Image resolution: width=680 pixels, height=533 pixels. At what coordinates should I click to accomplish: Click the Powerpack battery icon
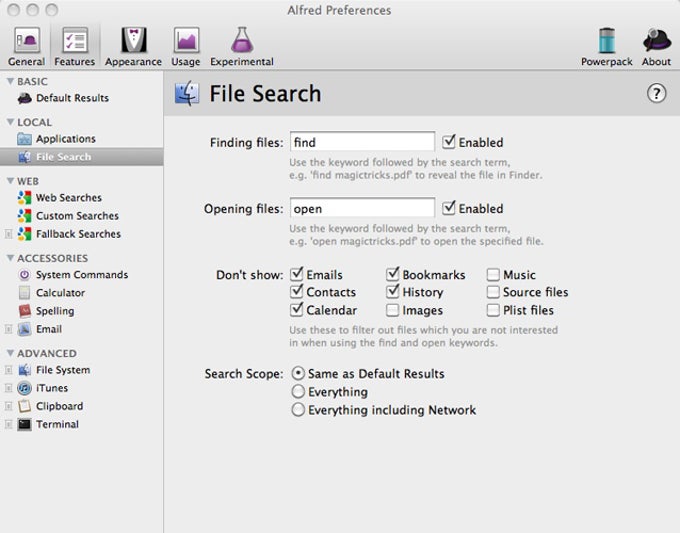[x=607, y=41]
